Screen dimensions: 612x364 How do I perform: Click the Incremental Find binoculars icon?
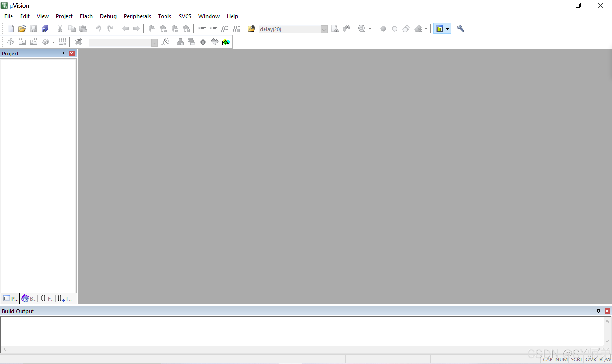click(347, 29)
